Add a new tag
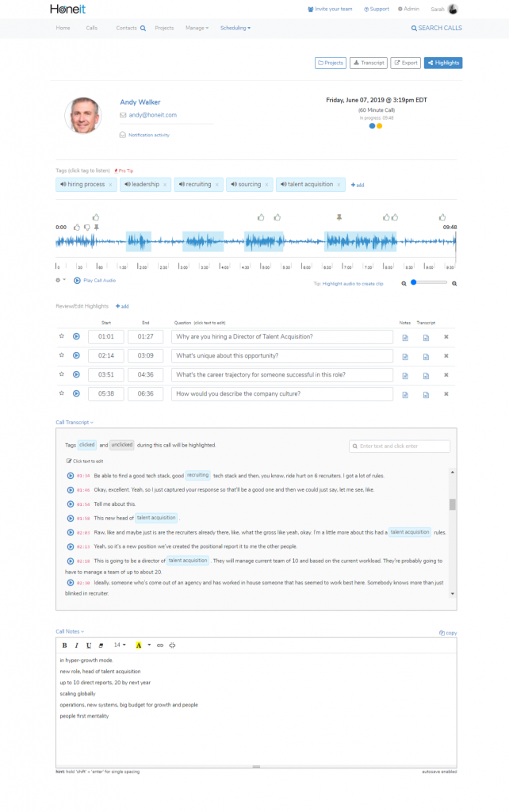Image resolution: width=509 pixels, height=812 pixels. 358,185
